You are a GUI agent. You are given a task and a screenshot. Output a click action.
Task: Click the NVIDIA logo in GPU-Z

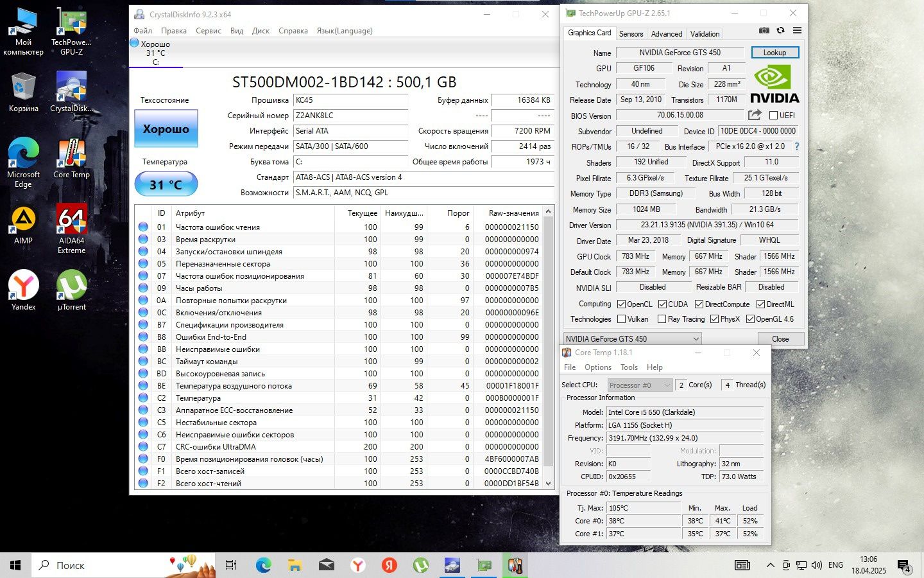point(774,83)
